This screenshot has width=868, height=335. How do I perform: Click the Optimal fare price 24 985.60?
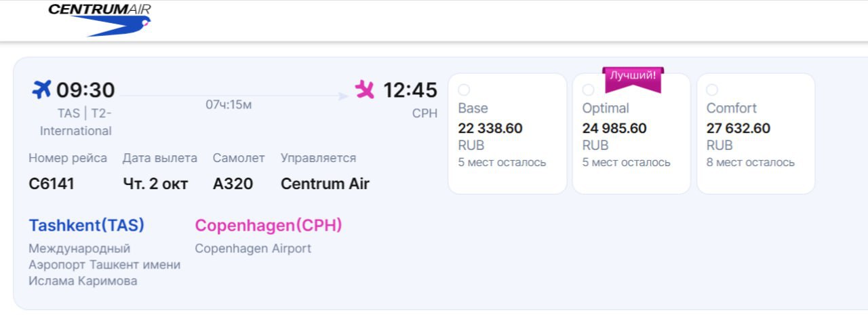pos(614,128)
